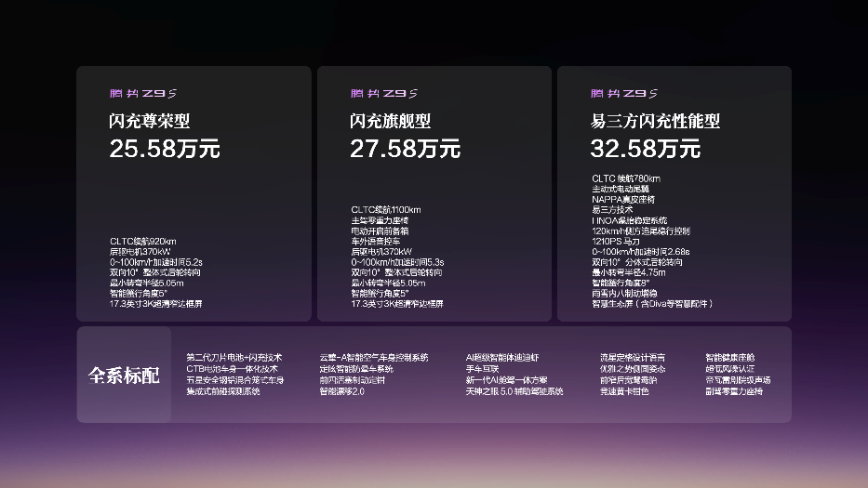This screenshot has height=488, width=868.
Task: Click the 电动开启前备箱 line
Action: [x=380, y=231]
